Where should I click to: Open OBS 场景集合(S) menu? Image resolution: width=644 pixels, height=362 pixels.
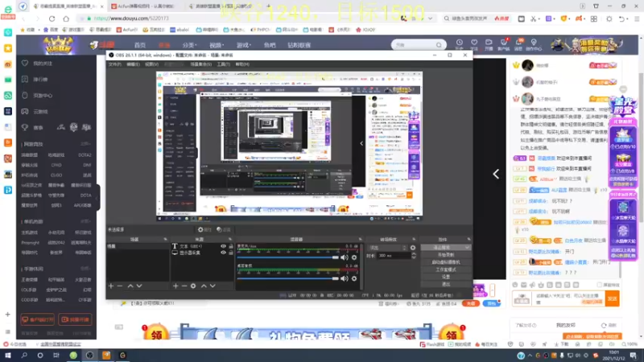pos(200,64)
